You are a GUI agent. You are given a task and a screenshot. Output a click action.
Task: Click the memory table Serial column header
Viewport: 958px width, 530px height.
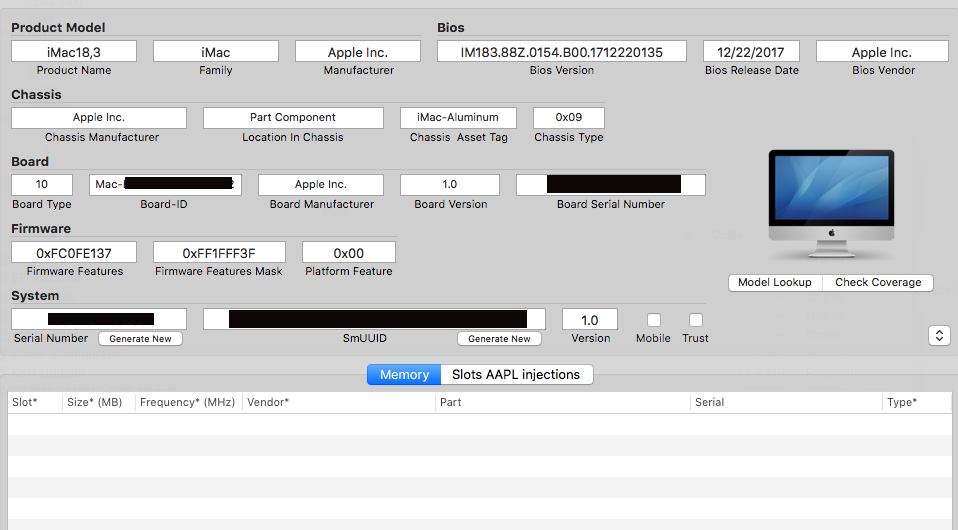pyautogui.click(x=786, y=402)
